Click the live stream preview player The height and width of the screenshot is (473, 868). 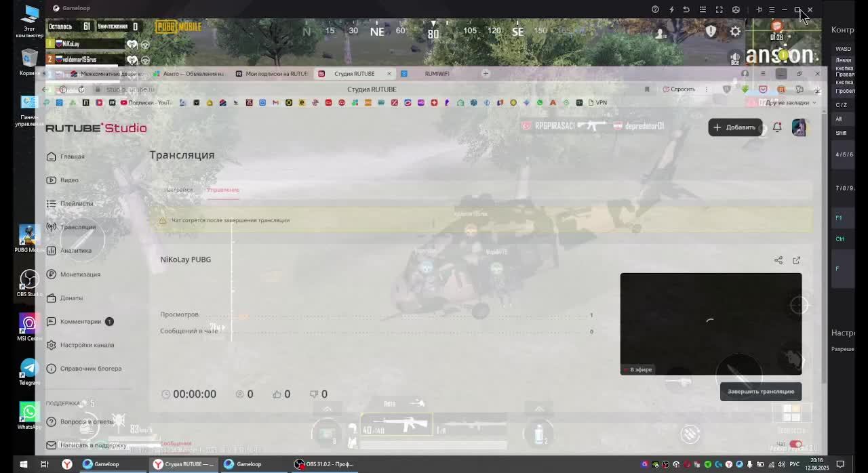(711, 324)
